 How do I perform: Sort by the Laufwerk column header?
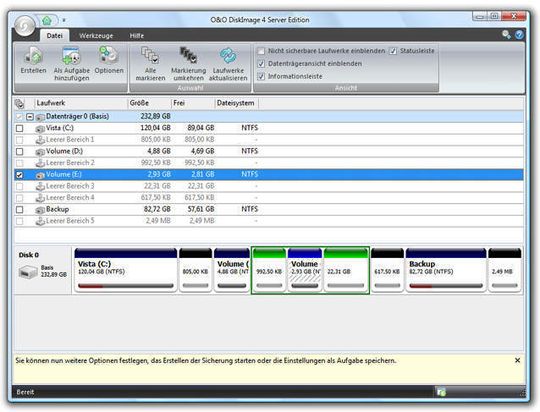click(81, 103)
